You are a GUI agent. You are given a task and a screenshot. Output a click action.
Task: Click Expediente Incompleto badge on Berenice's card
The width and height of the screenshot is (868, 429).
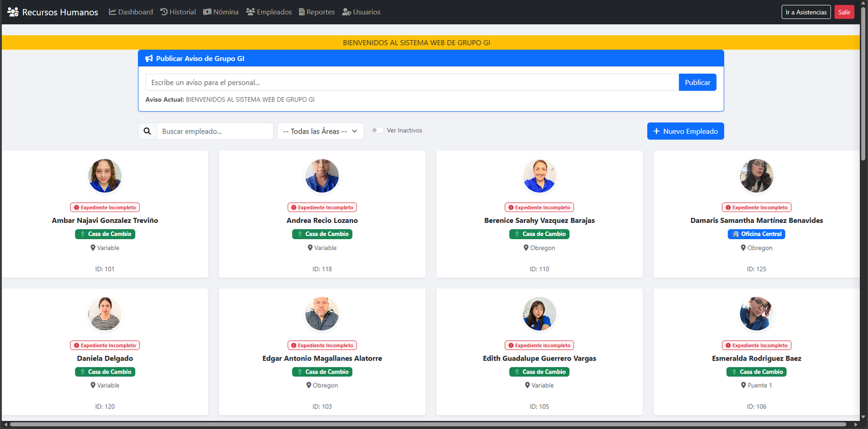539,207
